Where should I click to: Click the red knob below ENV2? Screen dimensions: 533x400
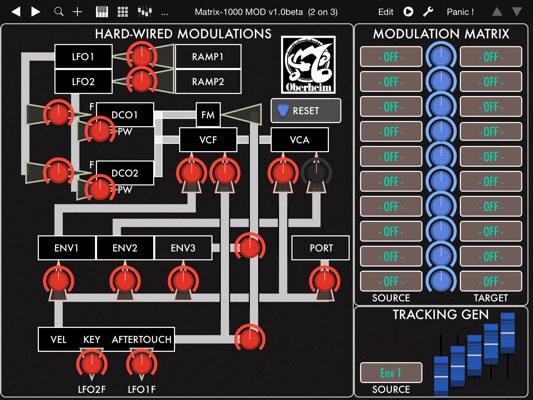(125, 280)
